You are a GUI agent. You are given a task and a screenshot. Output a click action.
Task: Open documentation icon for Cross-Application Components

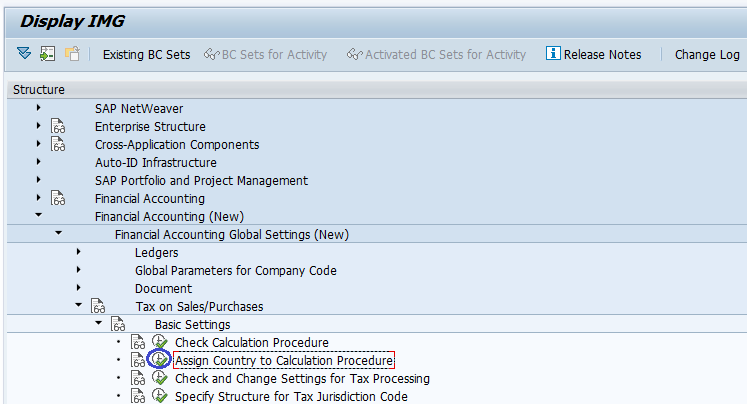point(58,144)
